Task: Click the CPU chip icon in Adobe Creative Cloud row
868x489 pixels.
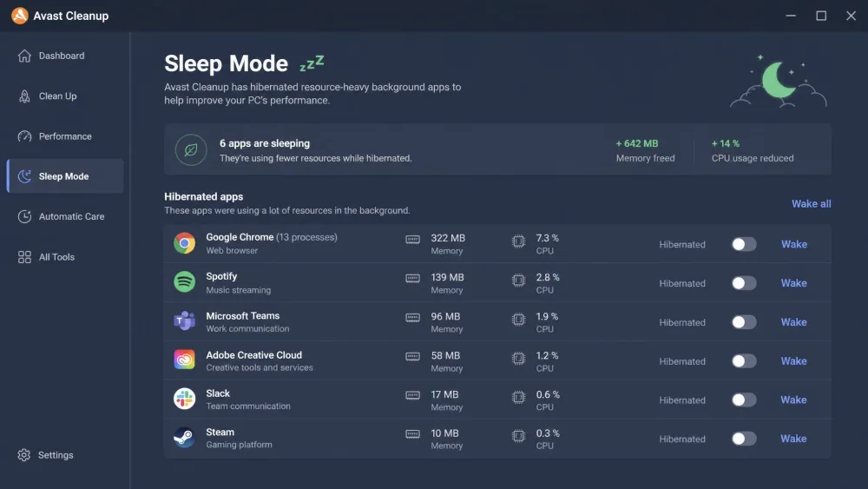Action: pyautogui.click(x=519, y=359)
